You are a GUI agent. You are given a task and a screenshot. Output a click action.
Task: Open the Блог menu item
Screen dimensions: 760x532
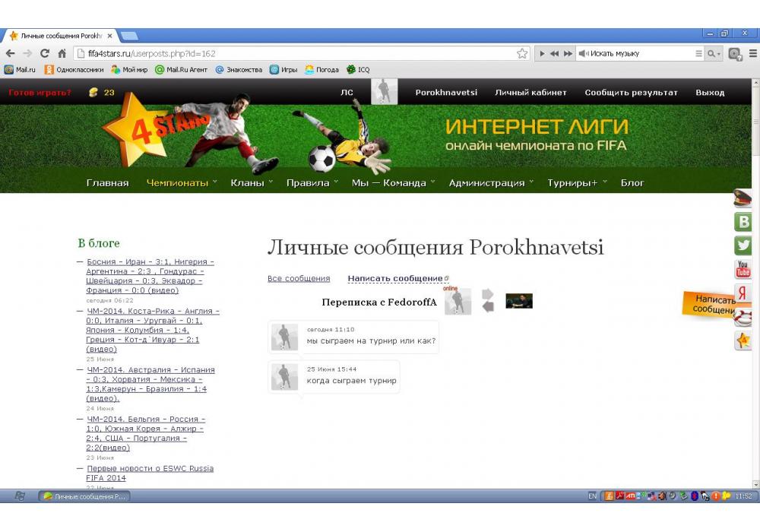coord(632,183)
